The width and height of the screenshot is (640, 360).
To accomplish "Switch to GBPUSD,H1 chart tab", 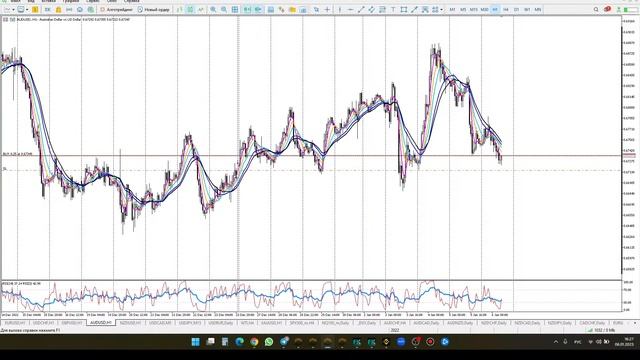I will [71, 323].
